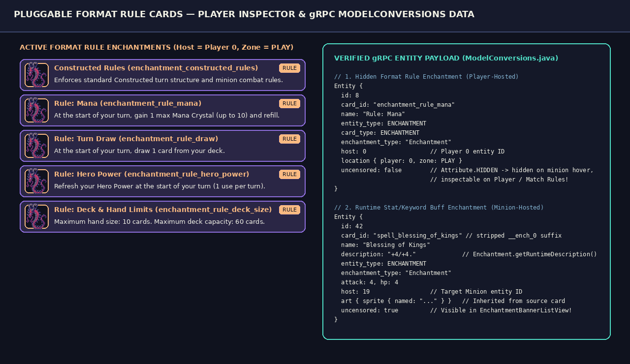The width and height of the screenshot is (630, 364).
Task: Click the dragon icon on Rule: Hero Power card
Action: pyautogui.click(x=36, y=182)
